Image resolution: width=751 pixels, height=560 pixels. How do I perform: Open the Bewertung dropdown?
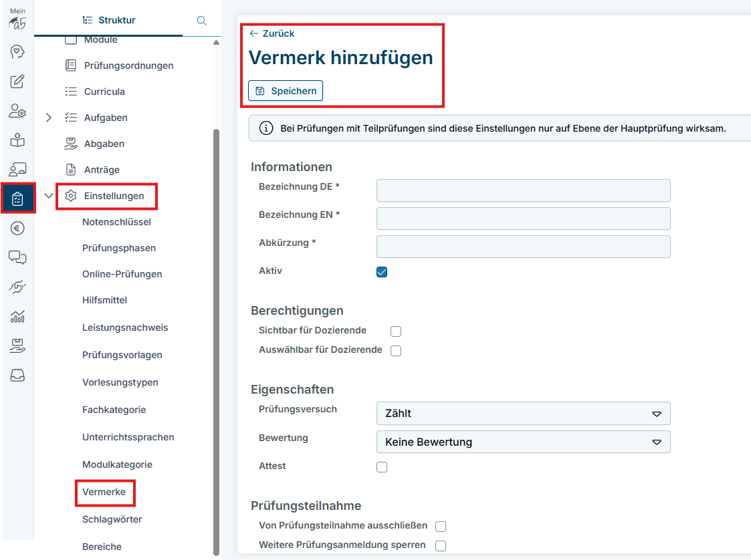523,442
